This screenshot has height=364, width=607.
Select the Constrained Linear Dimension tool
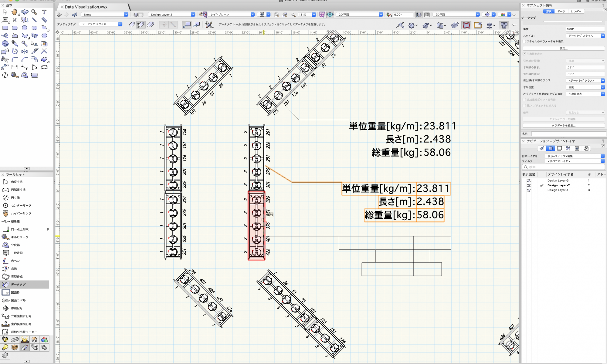(x=15, y=67)
